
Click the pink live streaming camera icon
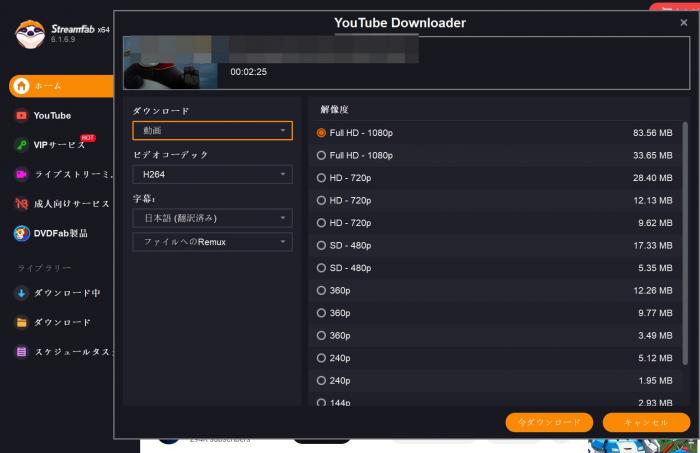click(x=21, y=174)
